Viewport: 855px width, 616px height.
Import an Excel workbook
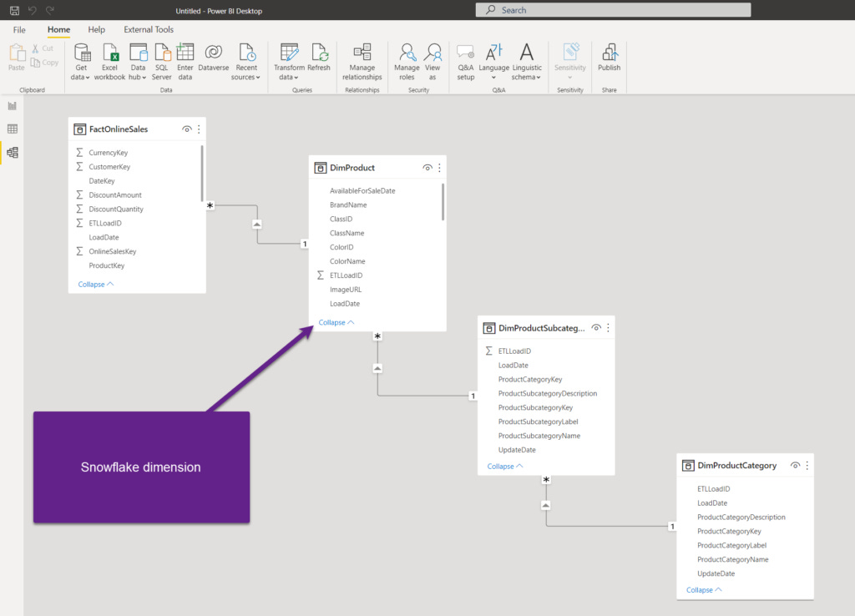point(109,62)
